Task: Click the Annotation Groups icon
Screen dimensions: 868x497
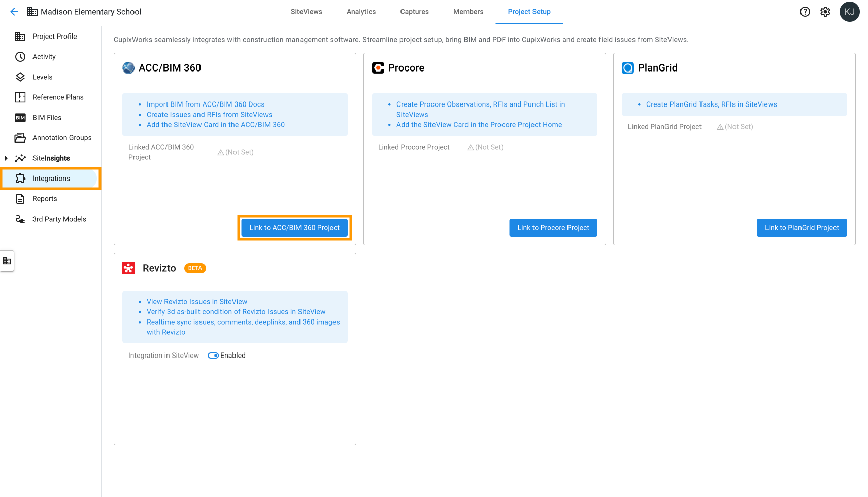Action: click(20, 138)
